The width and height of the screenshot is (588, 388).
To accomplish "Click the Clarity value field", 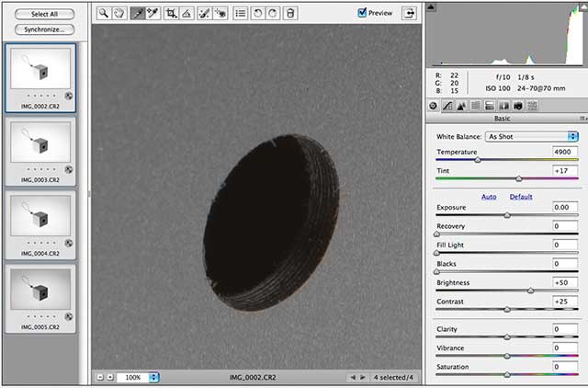I will pyautogui.click(x=565, y=329).
